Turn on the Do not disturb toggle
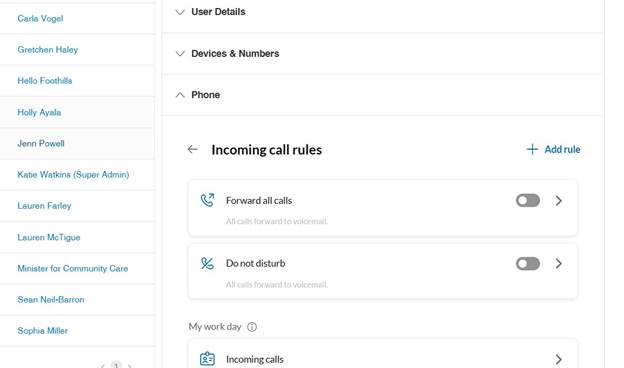 [528, 263]
